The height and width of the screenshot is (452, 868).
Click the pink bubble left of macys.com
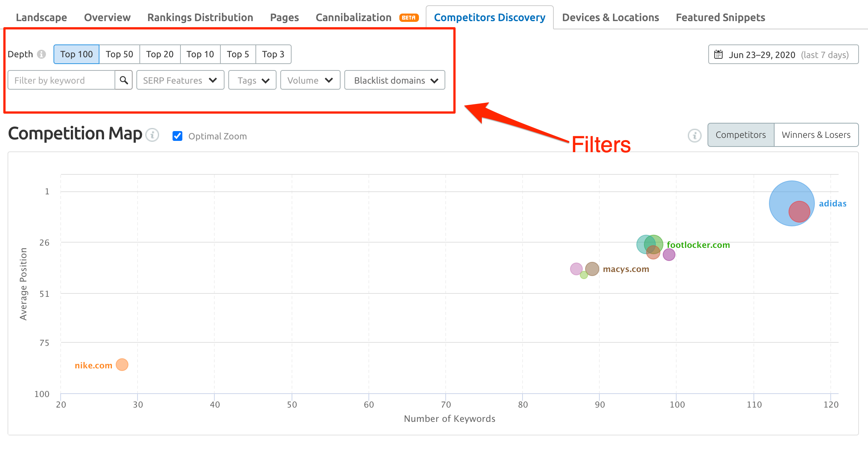576,269
